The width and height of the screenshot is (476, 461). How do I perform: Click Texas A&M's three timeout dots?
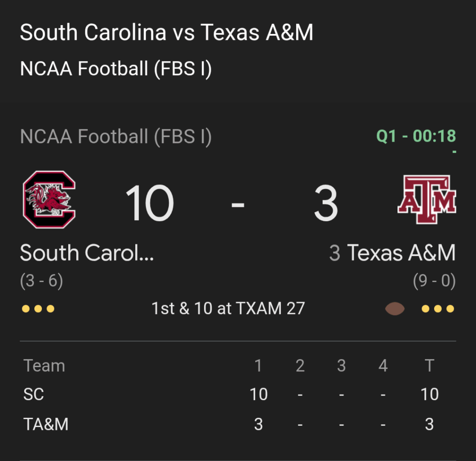pos(437,309)
